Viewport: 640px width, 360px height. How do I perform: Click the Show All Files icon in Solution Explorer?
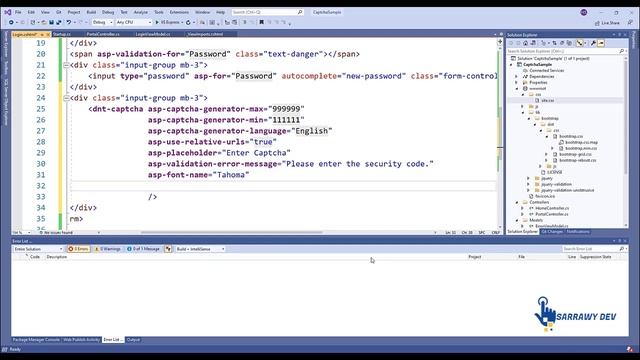click(569, 43)
